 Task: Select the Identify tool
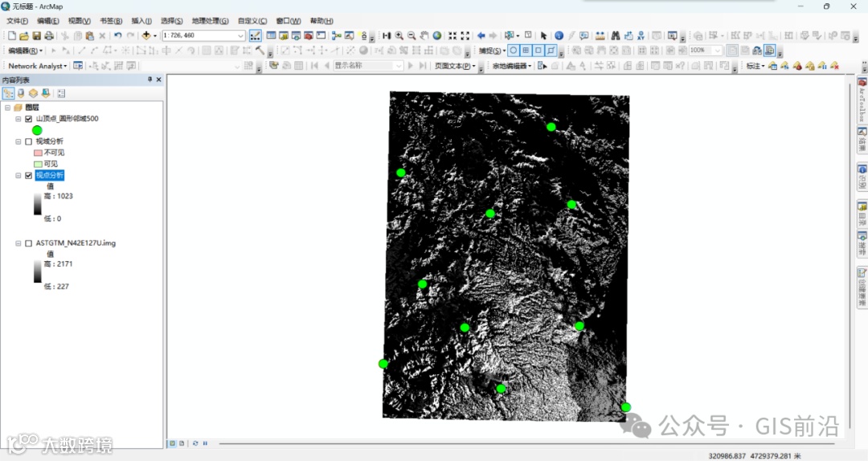point(559,35)
